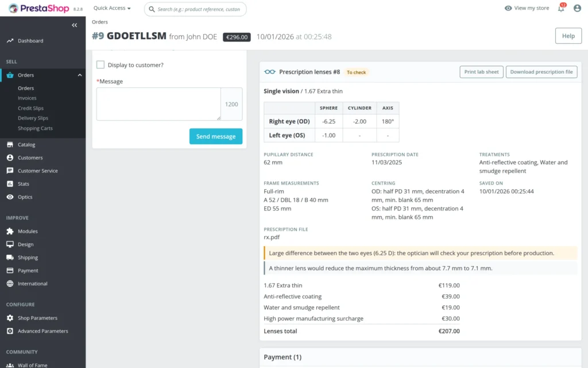Click the prescription date 11/03/2025
588x368 pixels.
[x=386, y=163]
